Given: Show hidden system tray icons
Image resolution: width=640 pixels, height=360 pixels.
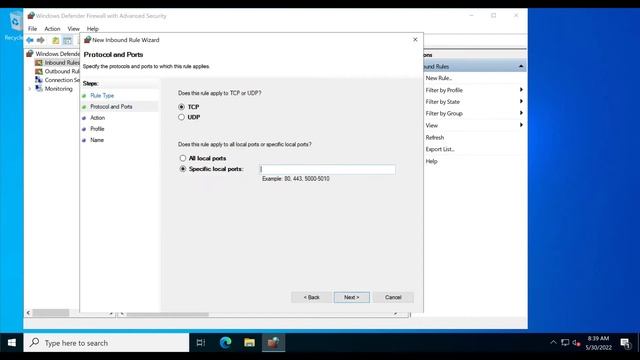Looking at the screenshot, I should 553,342.
